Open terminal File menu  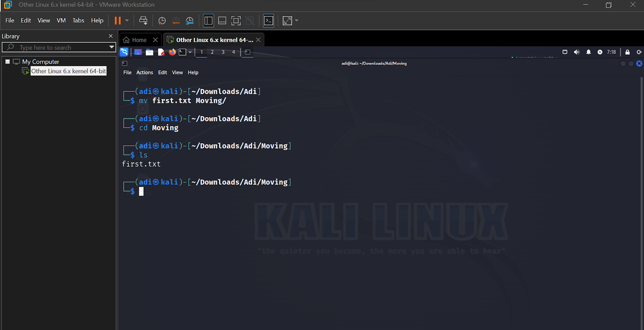click(127, 72)
